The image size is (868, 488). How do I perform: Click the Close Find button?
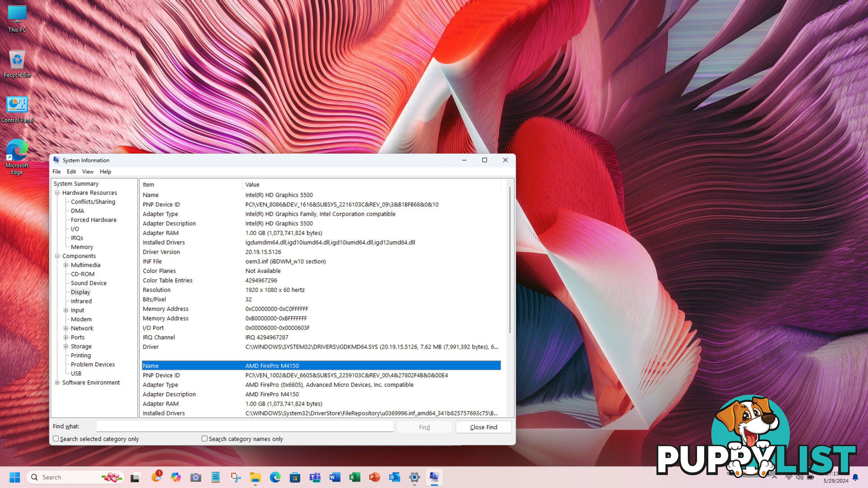pyautogui.click(x=484, y=427)
